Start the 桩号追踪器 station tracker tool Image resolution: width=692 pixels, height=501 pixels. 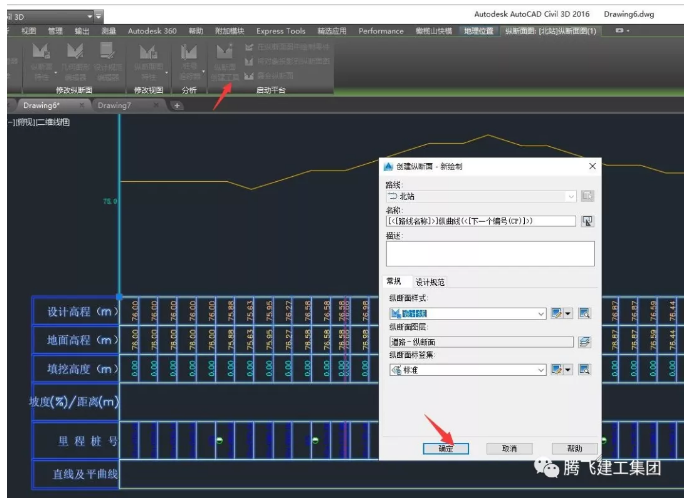[189, 62]
